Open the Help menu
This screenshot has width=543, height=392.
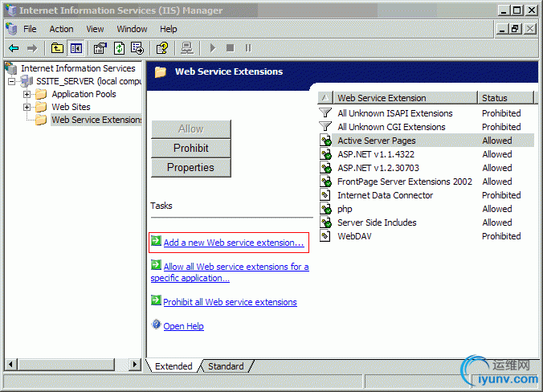click(x=169, y=29)
